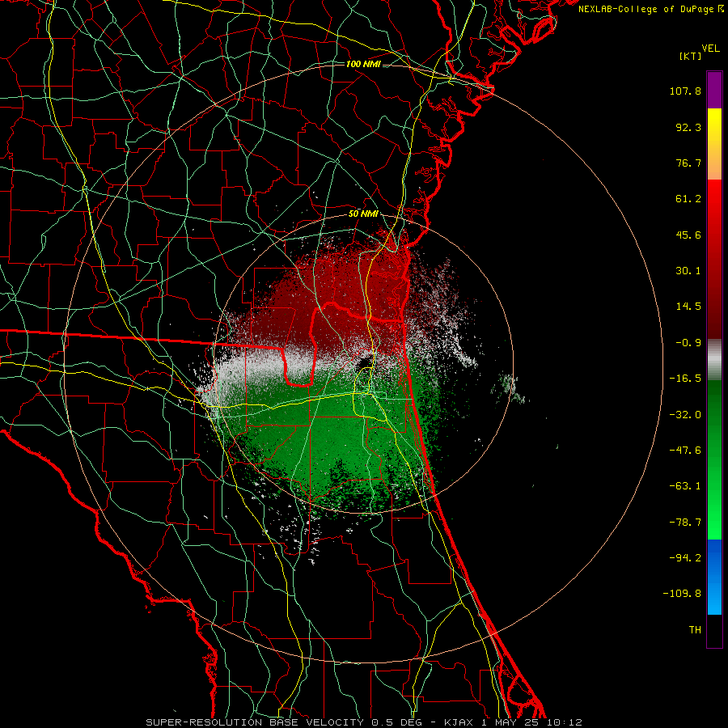Select the black TH segment of the color bar

tap(714, 631)
